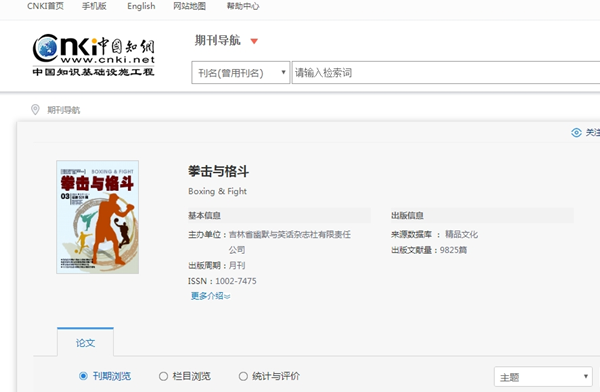Open the 主题 dropdown

[x=543, y=377]
